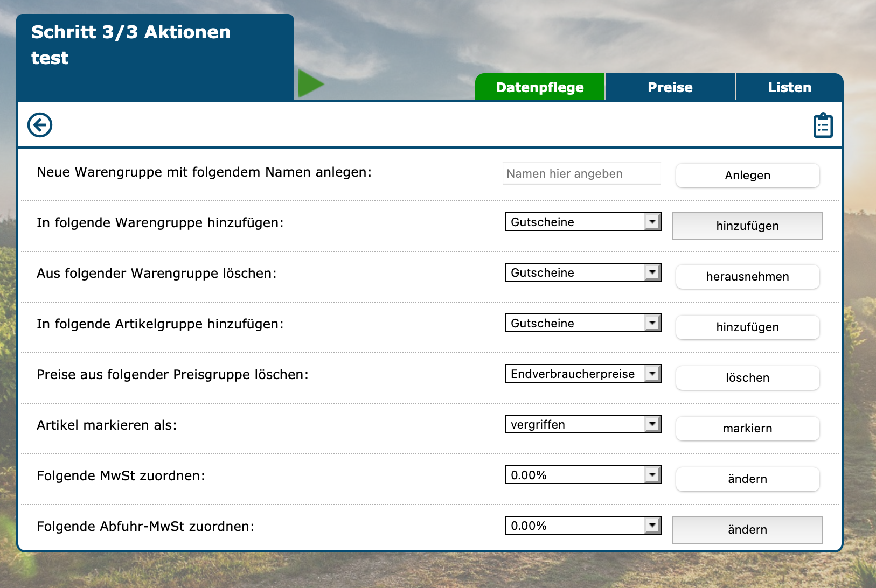876x588 pixels.
Task: Open the 'Aus folgender Warengruppe löschen' dropdown
Action: 583,272
